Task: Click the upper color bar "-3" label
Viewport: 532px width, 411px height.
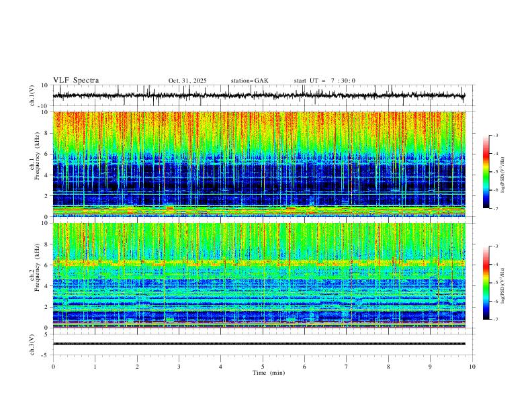Action: coord(496,135)
